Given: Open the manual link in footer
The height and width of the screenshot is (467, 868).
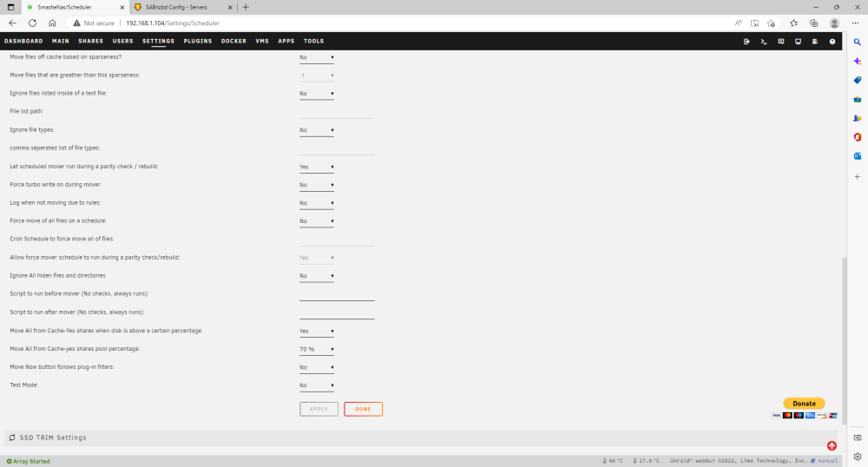Looking at the screenshot, I should [827, 460].
